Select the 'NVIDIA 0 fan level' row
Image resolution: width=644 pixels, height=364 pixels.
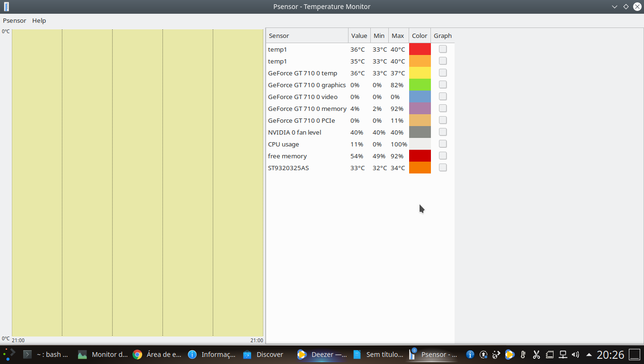(360, 132)
